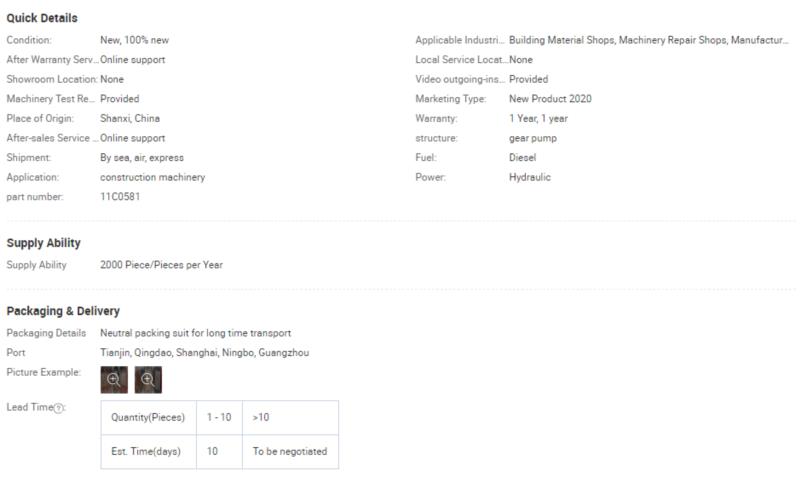Click the Packaging & Delivery section heading
The width and height of the screenshot is (800, 482).
[x=63, y=311]
